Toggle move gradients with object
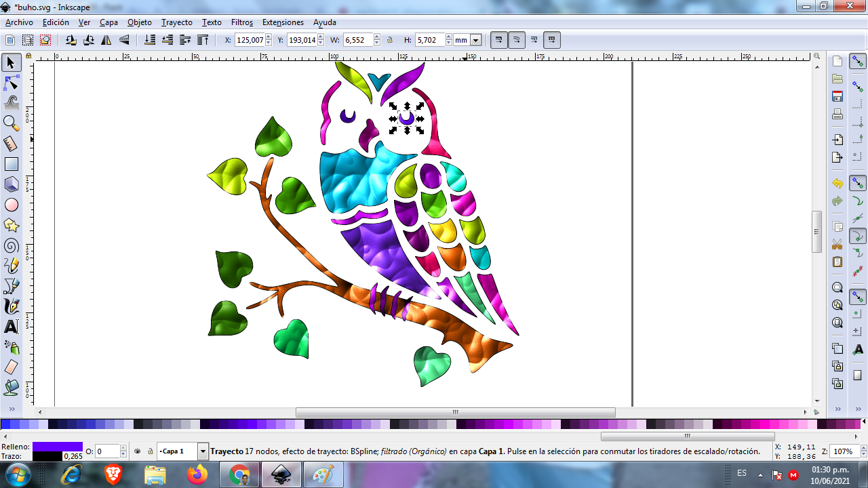 (x=534, y=40)
